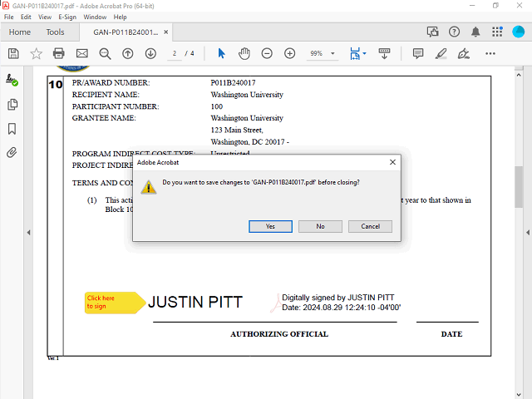Expand the fit page options arrow
Image resolution: width=532 pixels, height=399 pixels.
click(x=364, y=53)
